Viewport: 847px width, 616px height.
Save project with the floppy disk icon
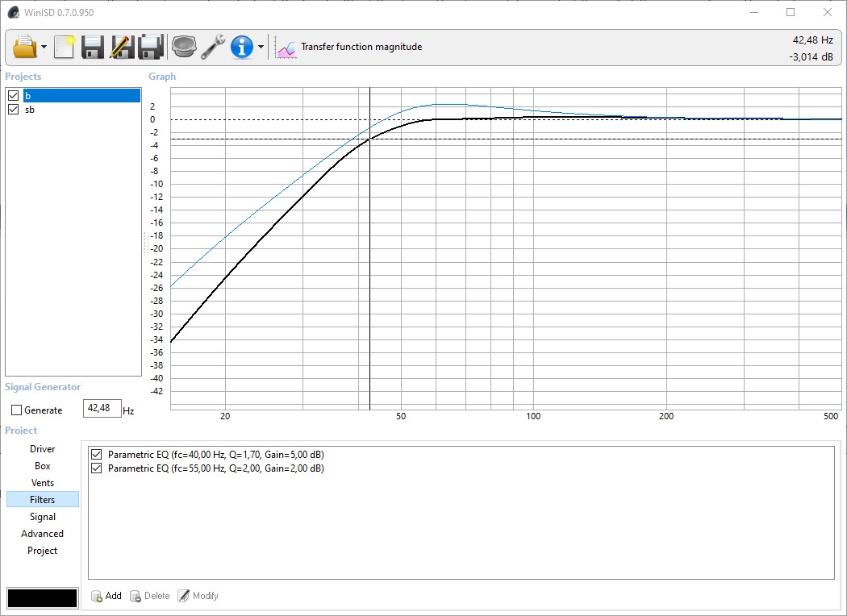(93, 47)
